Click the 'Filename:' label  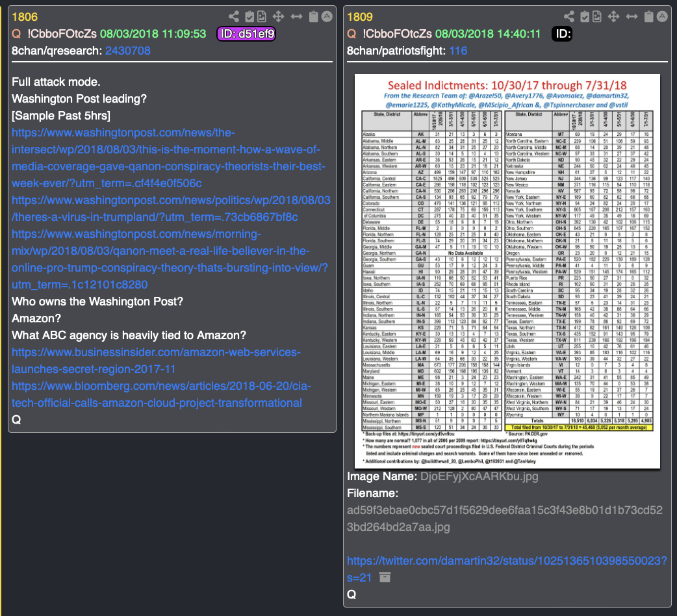[372, 493]
